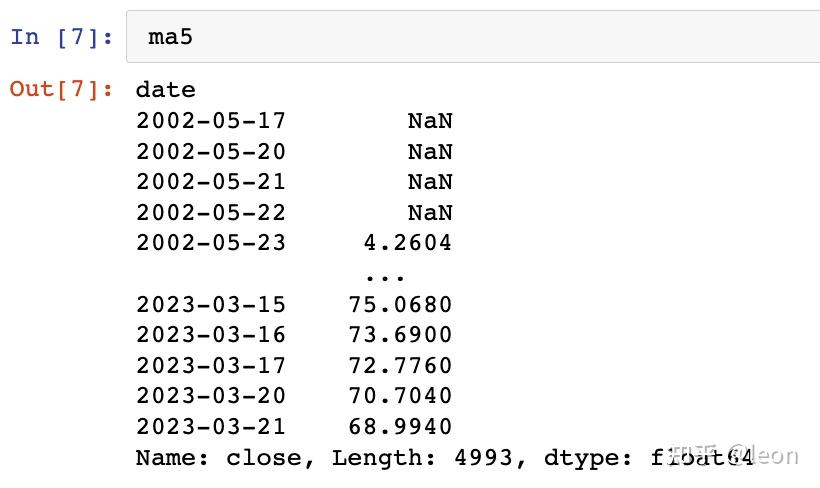Click the 2023-03-21 date entry
Screen dimensions: 820x488
point(211,426)
